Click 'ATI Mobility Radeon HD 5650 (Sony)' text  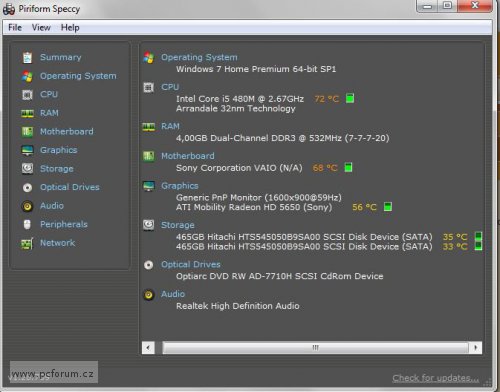click(x=254, y=207)
